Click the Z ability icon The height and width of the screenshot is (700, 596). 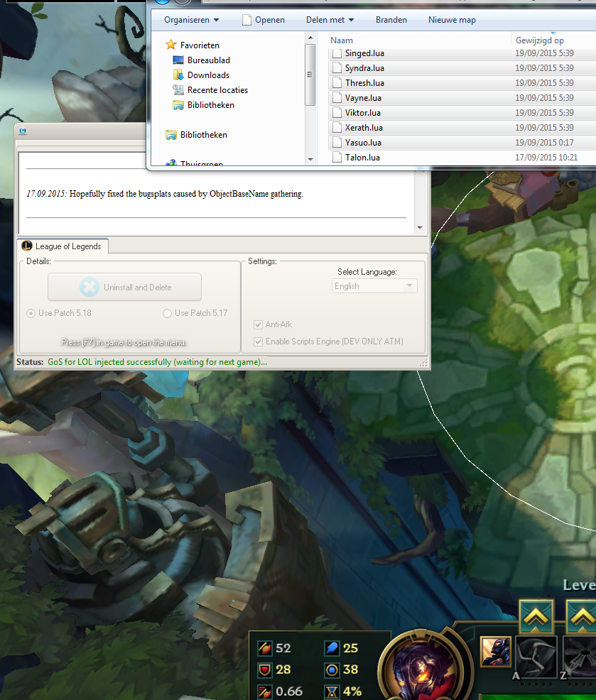[x=580, y=657]
